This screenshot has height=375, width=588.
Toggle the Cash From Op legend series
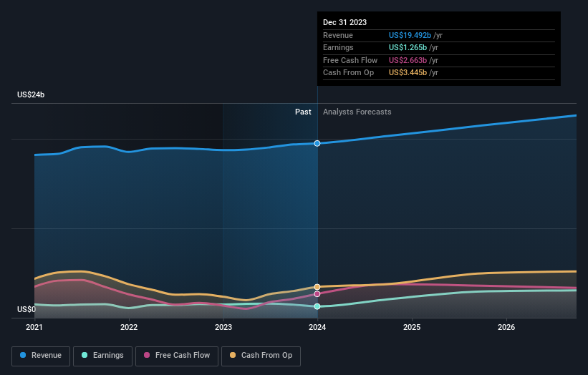pyautogui.click(x=261, y=356)
